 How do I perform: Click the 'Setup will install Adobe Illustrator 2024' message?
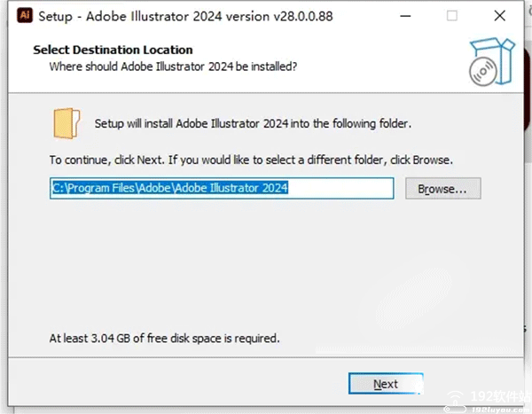(253, 123)
